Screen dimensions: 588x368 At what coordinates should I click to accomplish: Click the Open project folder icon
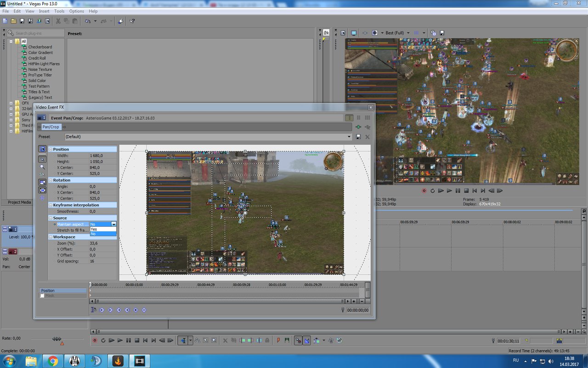pos(14,21)
